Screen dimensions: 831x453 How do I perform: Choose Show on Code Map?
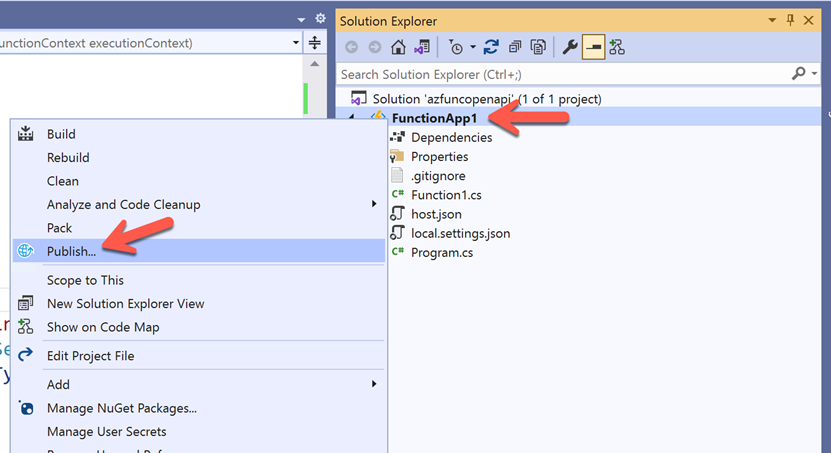click(199, 327)
